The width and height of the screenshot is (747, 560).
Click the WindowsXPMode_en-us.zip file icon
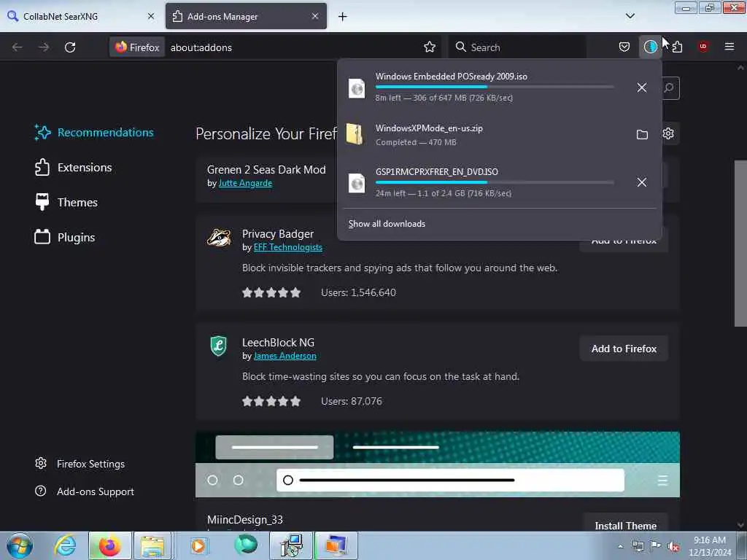coord(355,134)
